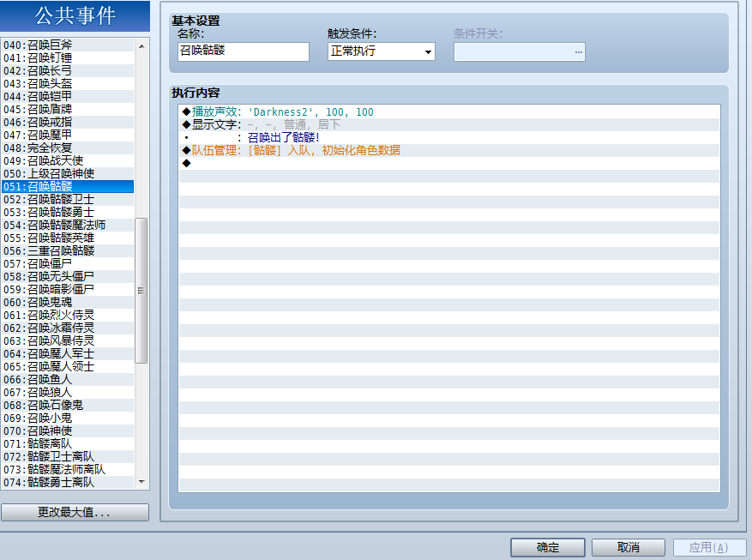Select list entry 068:召唤石像鬼
This screenshot has width=752, height=560.
[x=68, y=406]
